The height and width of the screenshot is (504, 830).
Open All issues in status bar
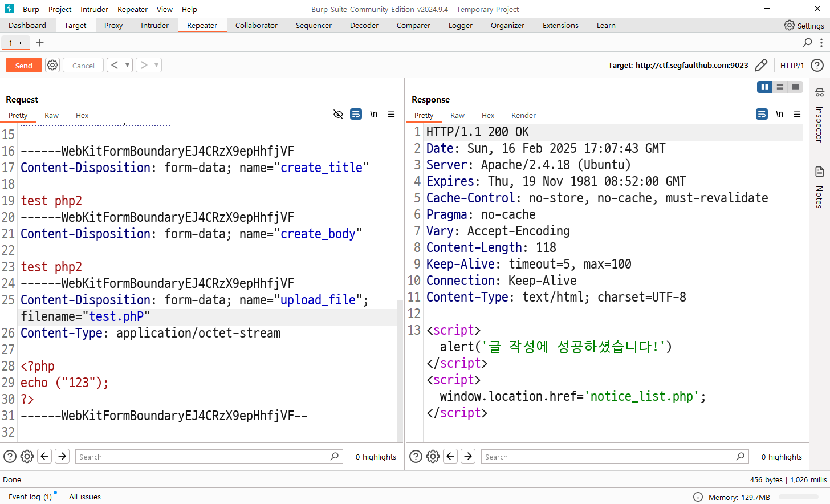[85, 497]
